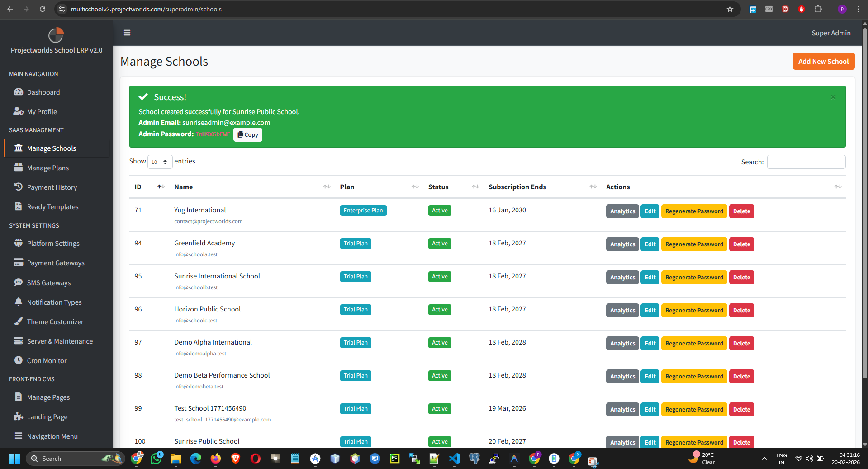Expand the Super Admin account menu
Screen dimensions: 868x469
click(831, 33)
